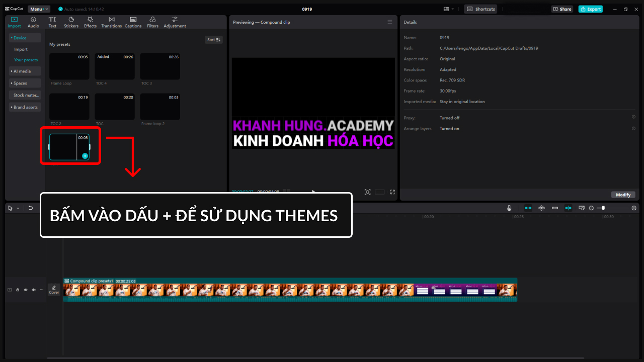Click the Export button
Image resolution: width=644 pixels, height=362 pixels.
coord(591,9)
